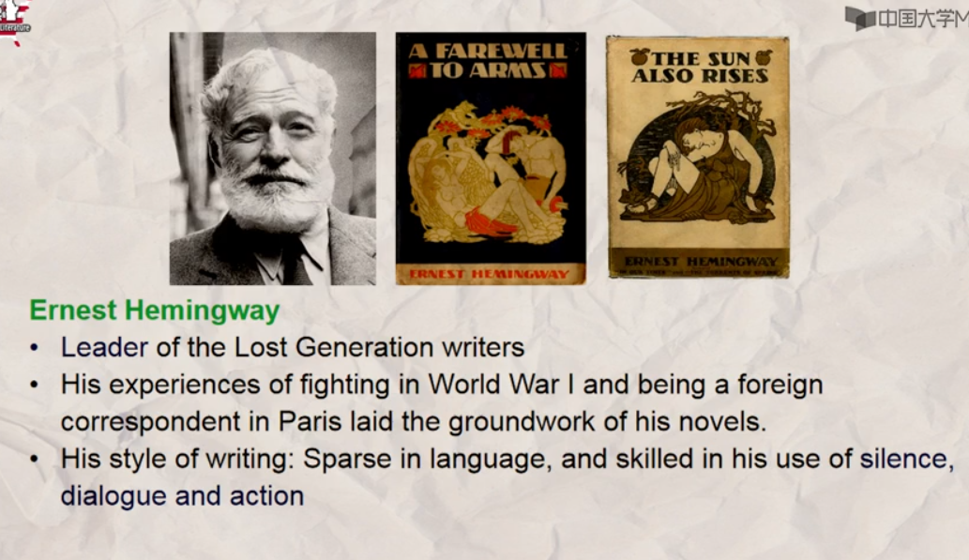The width and height of the screenshot is (969, 560).
Task: Select the bullet before Leader of the Lost Generation
Action: 34,348
